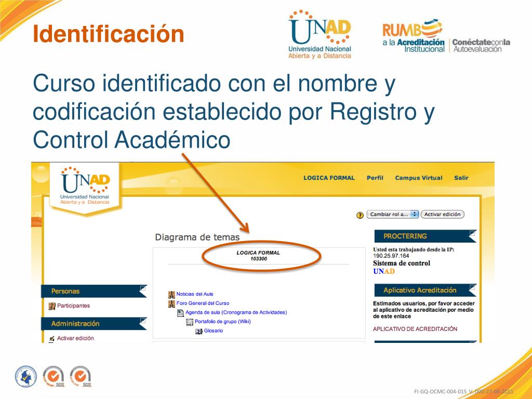
Task: Click the second SGS certification badge
Action: click(x=81, y=376)
